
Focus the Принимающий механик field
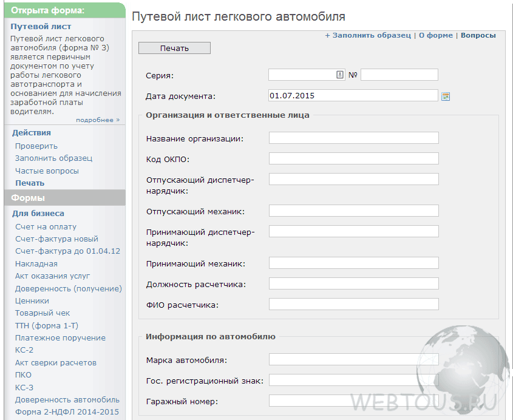click(x=354, y=263)
